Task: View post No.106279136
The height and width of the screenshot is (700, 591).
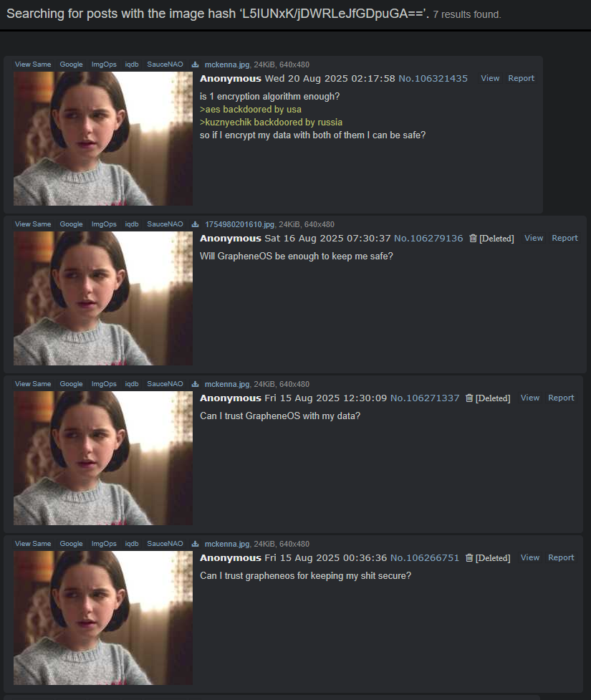Action: tap(534, 238)
